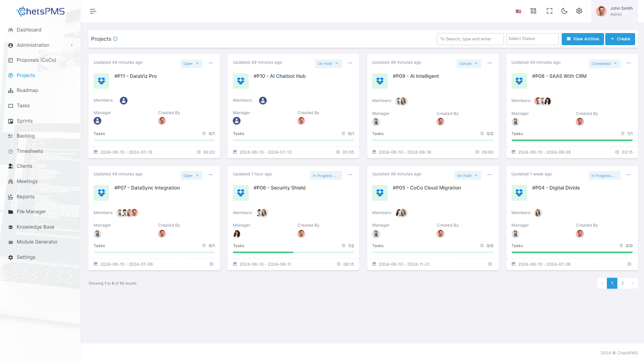Click the Projects info icon
The width and height of the screenshot is (644, 362).
[x=115, y=39]
